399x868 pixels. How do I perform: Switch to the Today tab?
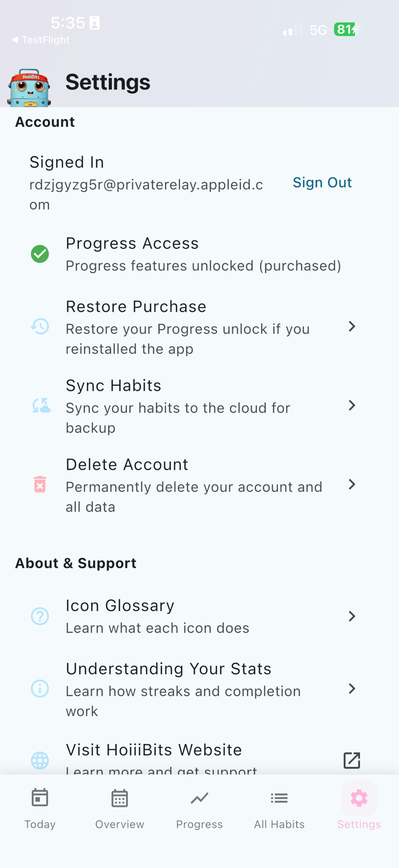pos(40,808)
